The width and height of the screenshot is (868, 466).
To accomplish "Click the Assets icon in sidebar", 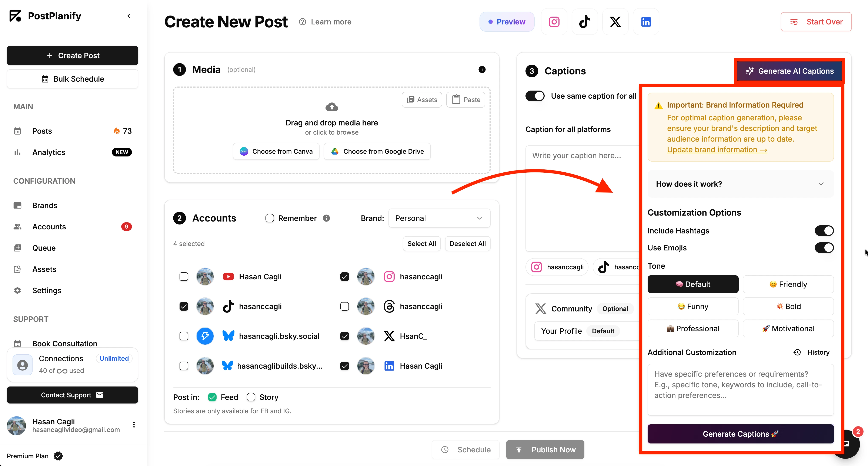I will tap(17, 269).
